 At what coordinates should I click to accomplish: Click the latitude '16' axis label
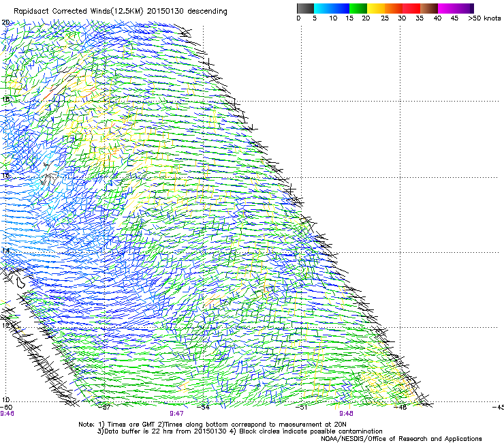(x=5, y=176)
